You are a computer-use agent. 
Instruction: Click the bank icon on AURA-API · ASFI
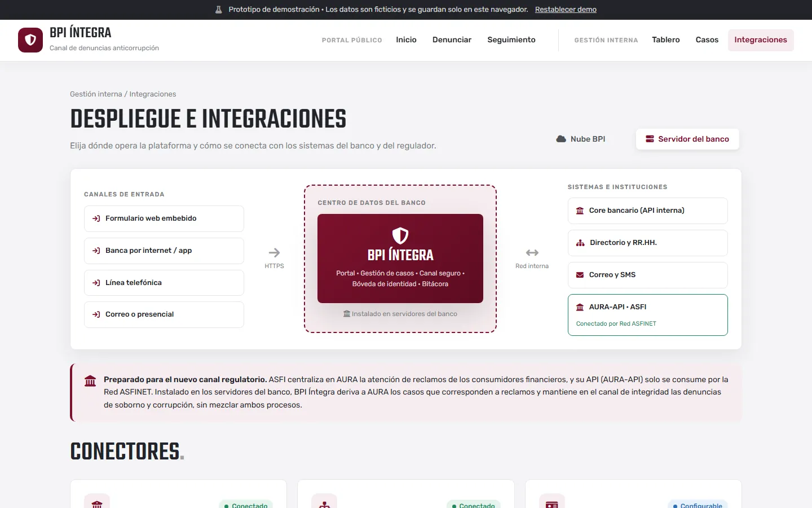pyautogui.click(x=580, y=307)
